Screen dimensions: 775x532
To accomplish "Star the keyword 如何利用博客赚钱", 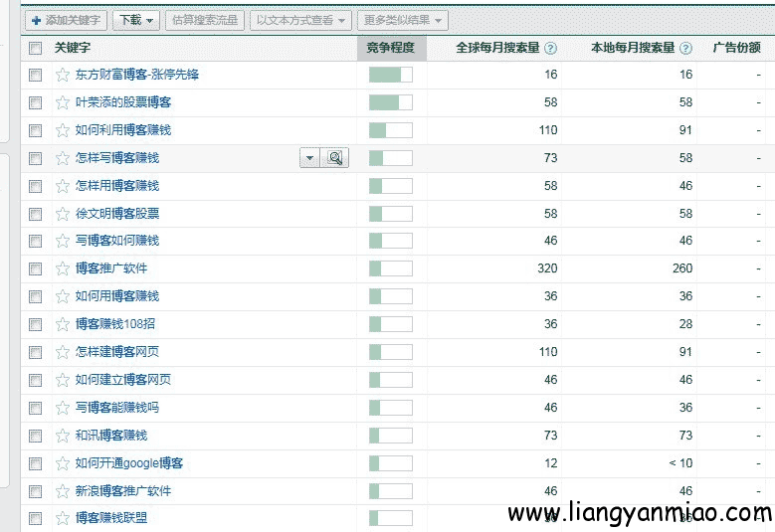I will pos(63,130).
